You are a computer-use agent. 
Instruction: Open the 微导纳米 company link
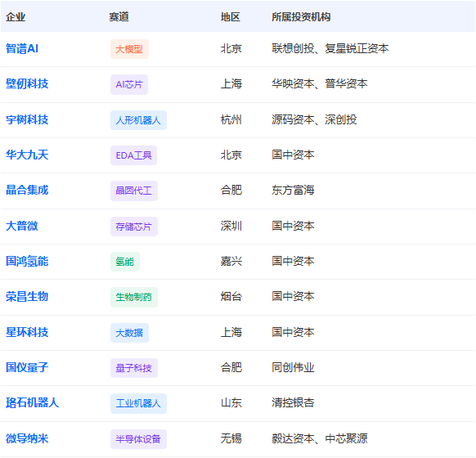[x=27, y=439]
